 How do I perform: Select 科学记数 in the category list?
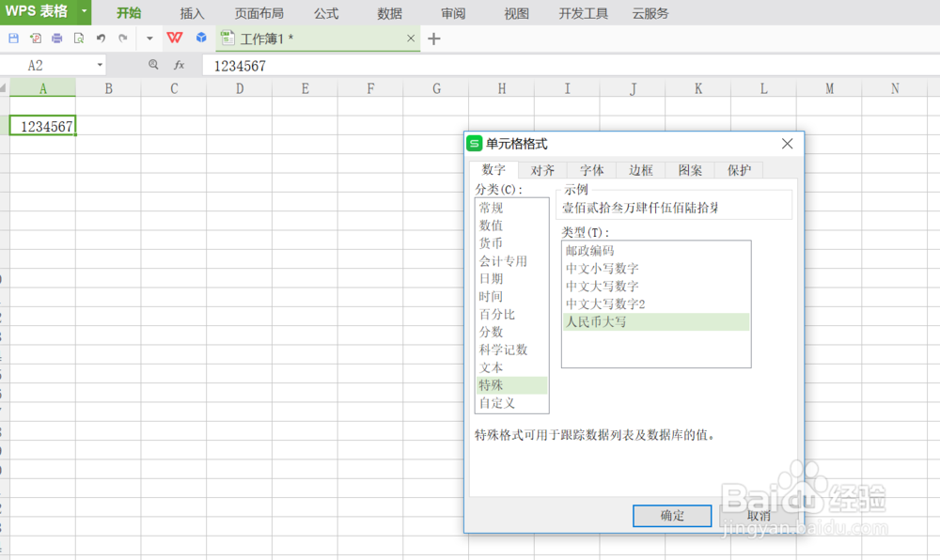tap(512, 350)
